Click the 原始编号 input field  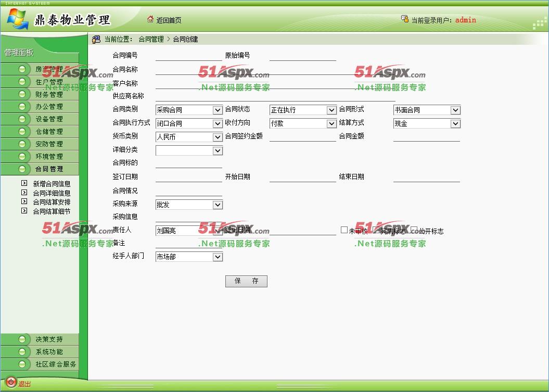click(303, 56)
